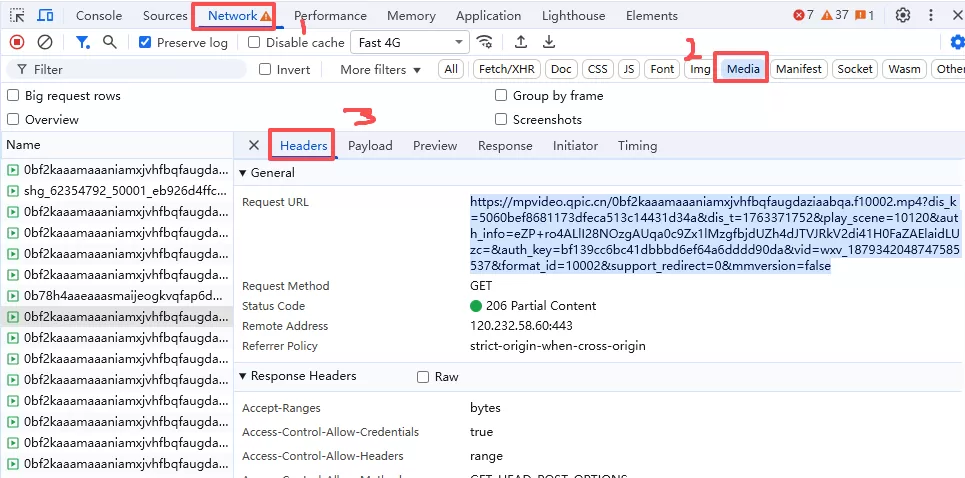Click the funnel filter icon

click(83, 42)
